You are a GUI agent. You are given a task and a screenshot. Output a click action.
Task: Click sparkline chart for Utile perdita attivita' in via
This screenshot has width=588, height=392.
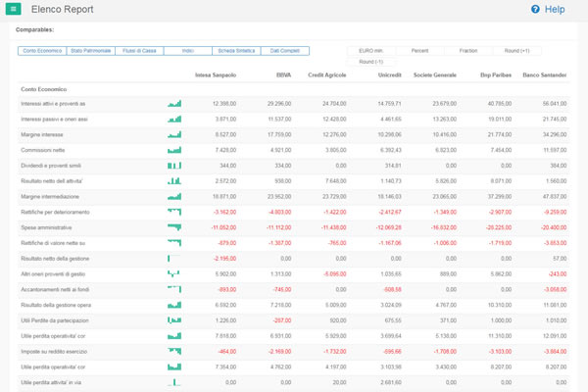tap(174, 382)
